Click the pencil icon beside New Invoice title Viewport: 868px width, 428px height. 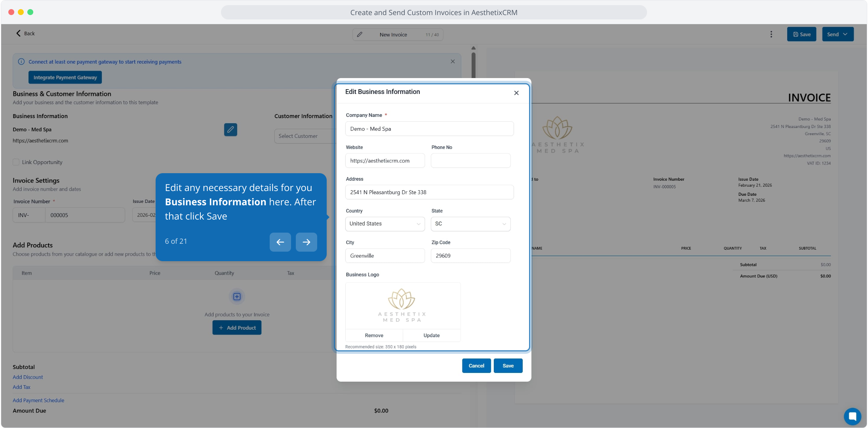coord(360,34)
